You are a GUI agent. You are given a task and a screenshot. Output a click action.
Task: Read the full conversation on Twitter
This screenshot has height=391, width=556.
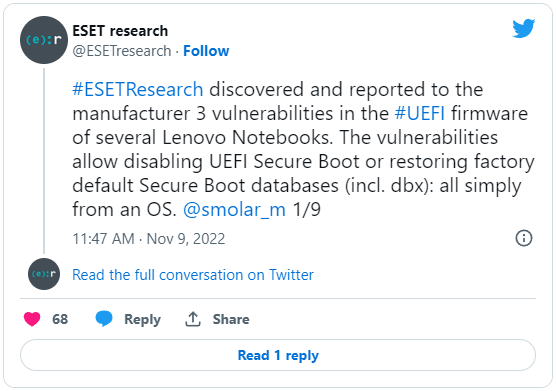[193, 275]
